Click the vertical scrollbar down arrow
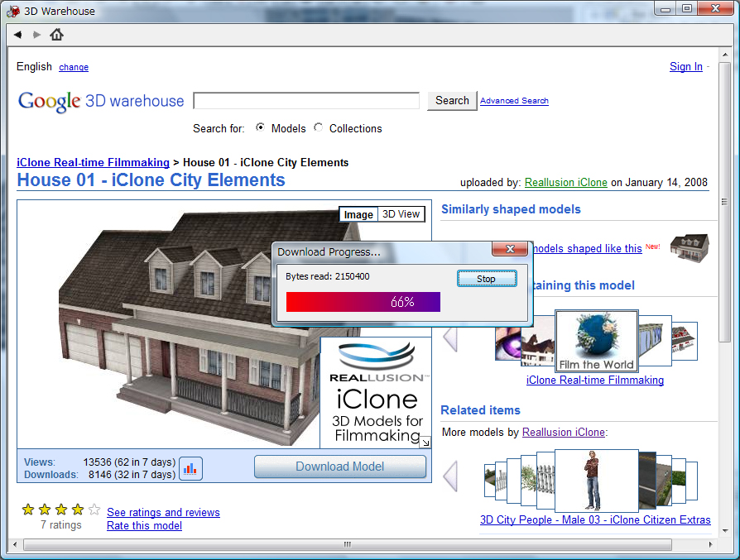The width and height of the screenshot is (740, 560). (x=725, y=531)
